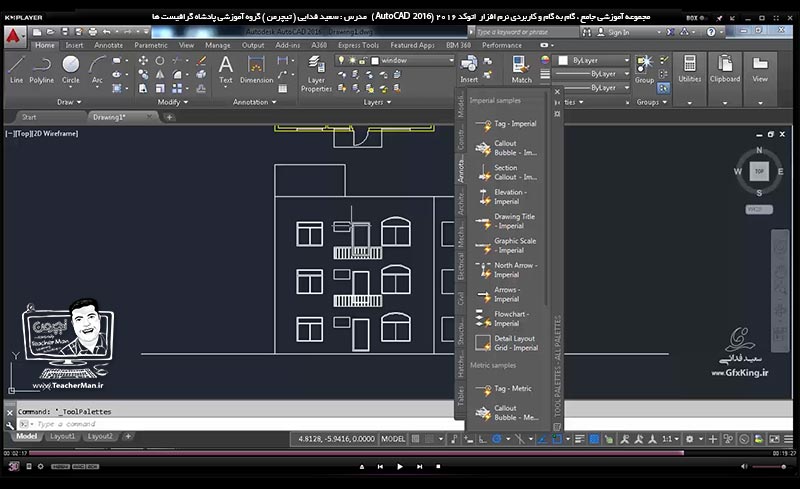The height and width of the screenshot is (489, 800).
Task: Switch to the Annotation tool palette tab
Action: (x=461, y=169)
